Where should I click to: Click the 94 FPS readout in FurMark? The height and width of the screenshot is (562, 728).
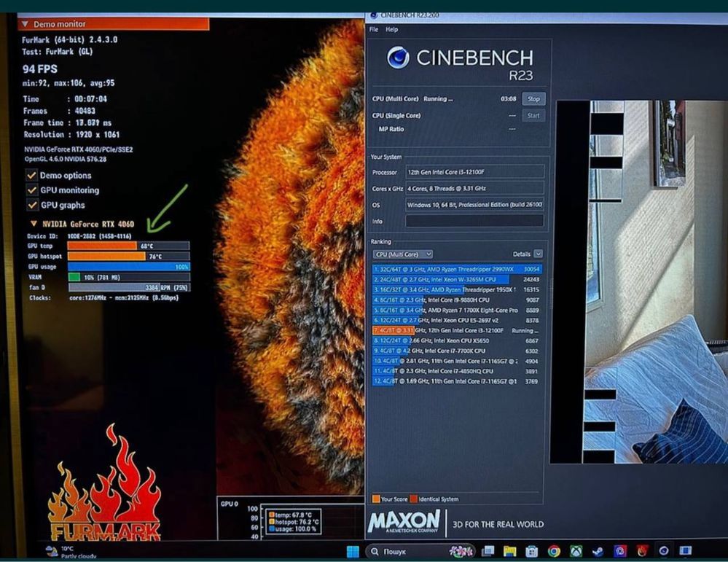pyautogui.click(x=40, y=69)
